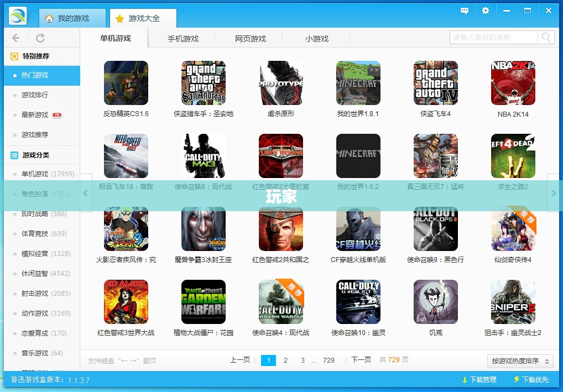
Task: Show previous games with left chevron arrow
Action: pyautogui.click(x=86, y=193)
